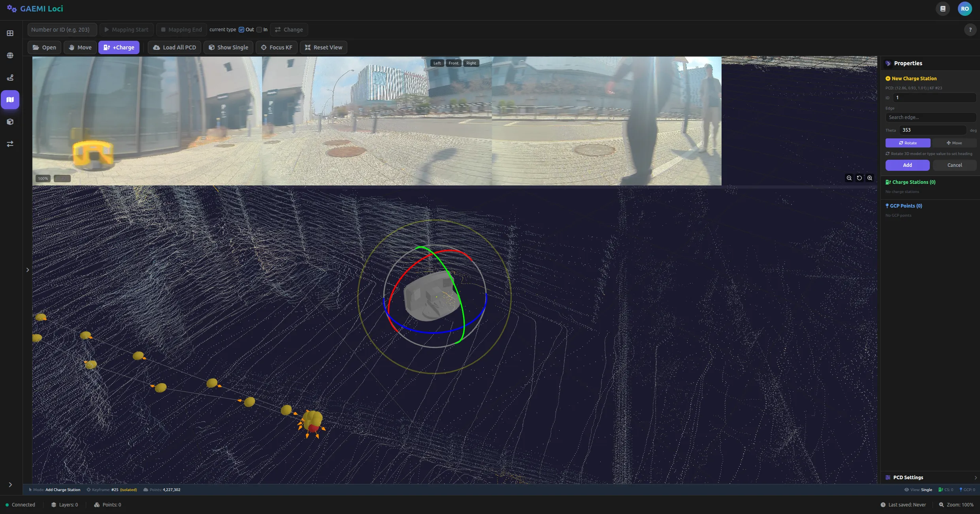This screenshot has width=980, height=514.
Task: Open the globe sidebar icon
Action: (10, 55)
